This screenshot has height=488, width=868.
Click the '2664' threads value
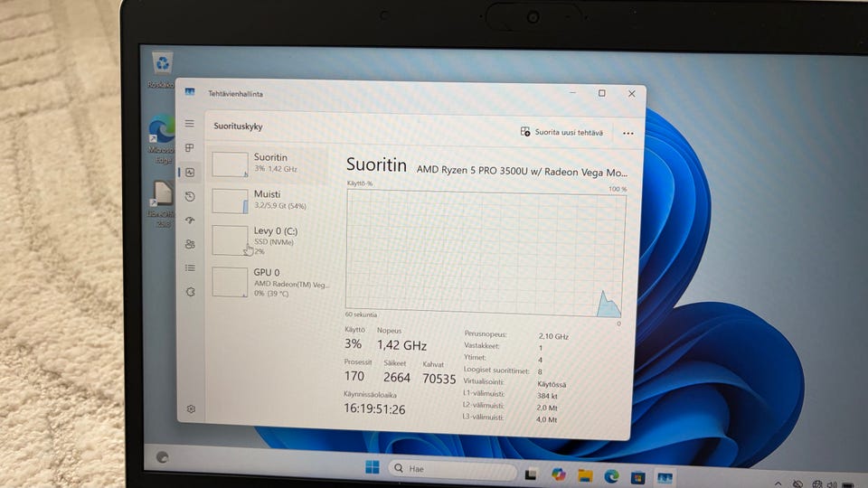396,378
